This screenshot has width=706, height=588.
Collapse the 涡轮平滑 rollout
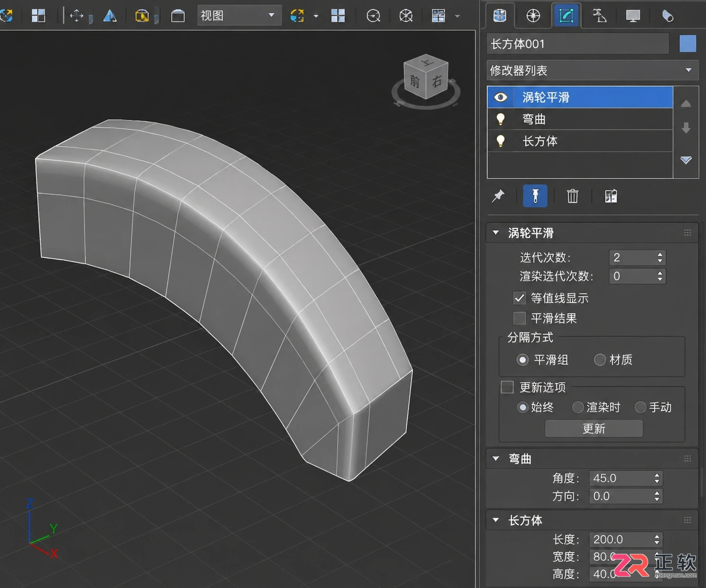[496, 233]
